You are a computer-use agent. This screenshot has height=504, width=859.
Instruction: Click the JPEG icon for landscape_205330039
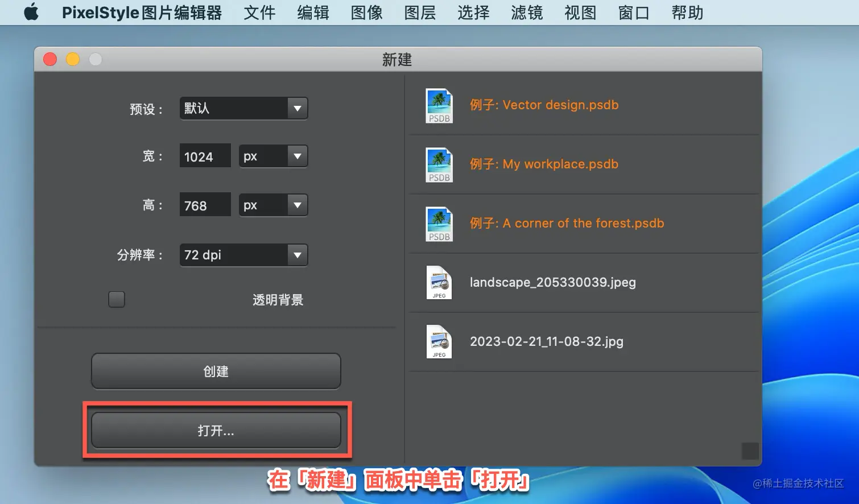(x=439, y=283)
